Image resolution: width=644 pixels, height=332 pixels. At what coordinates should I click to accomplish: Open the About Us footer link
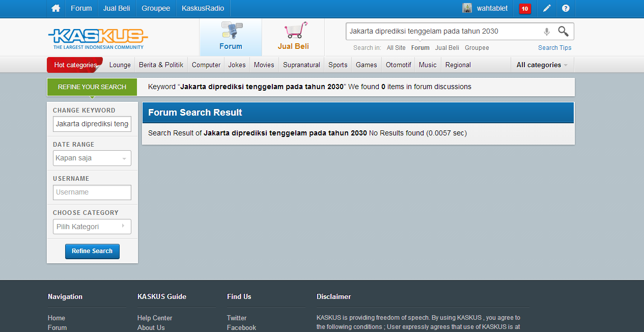pyautogui.click(x=151, y=327)
